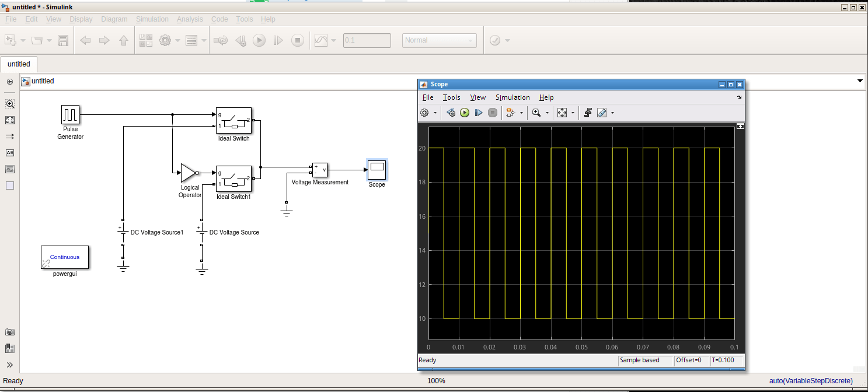868x392 pixels.
Task: Select the Pulse Generator block
Action: (70, 115)
